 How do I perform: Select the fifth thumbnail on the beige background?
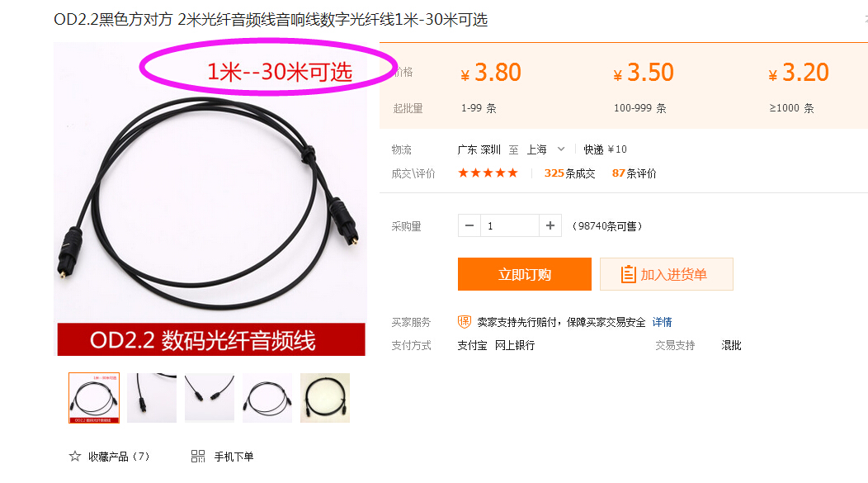click(325, 398)
